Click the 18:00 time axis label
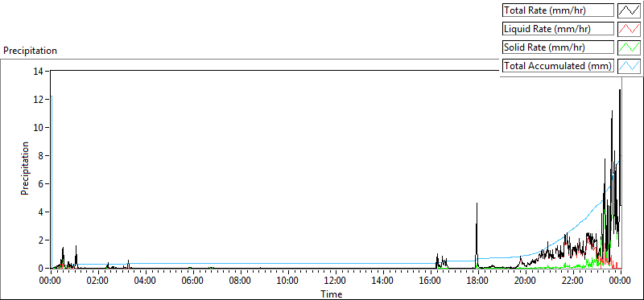 click(x=477, y=282)
